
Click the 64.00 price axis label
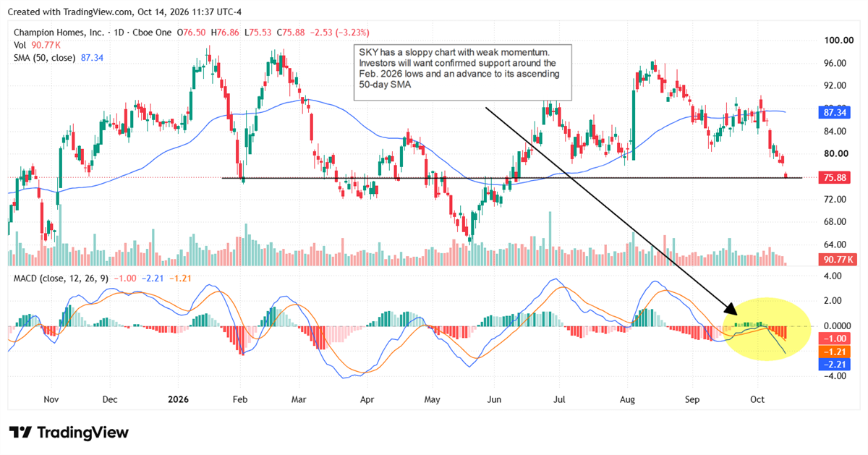click(836, 244)
